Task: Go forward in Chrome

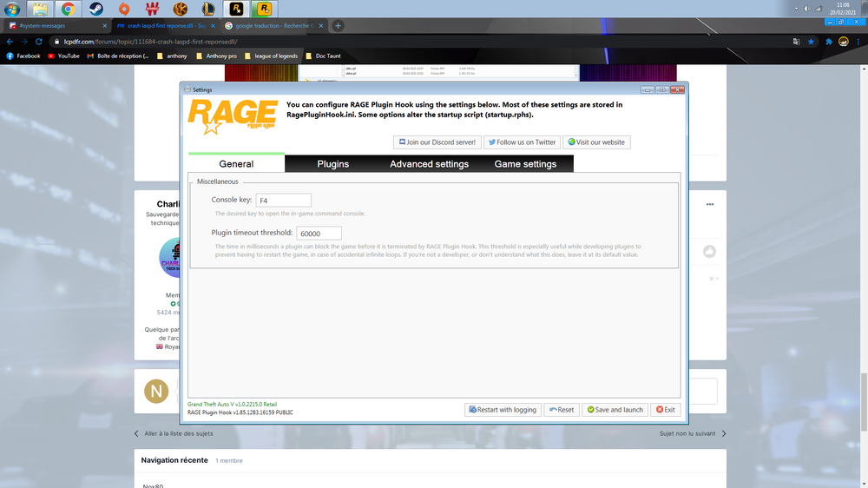Action: point(24,42)
